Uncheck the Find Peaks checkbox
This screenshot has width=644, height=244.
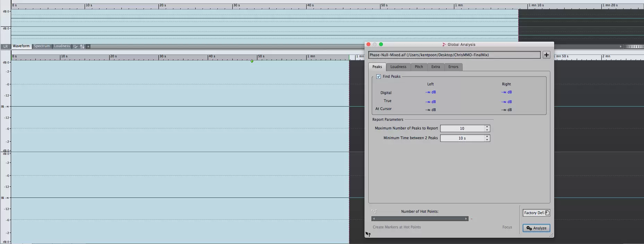click(378, 76)
